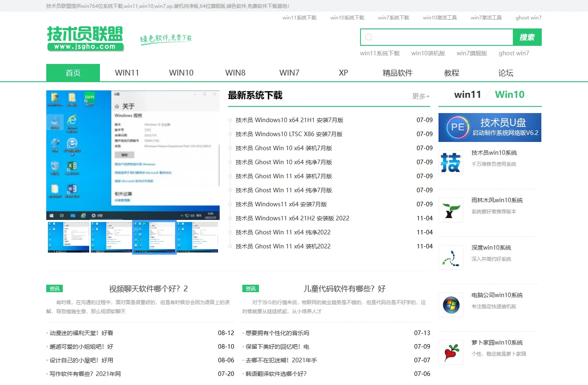Switch to the Win10 sidebar tab
The height and width of the screenshot is (385, 588).
tap(510, 94)
